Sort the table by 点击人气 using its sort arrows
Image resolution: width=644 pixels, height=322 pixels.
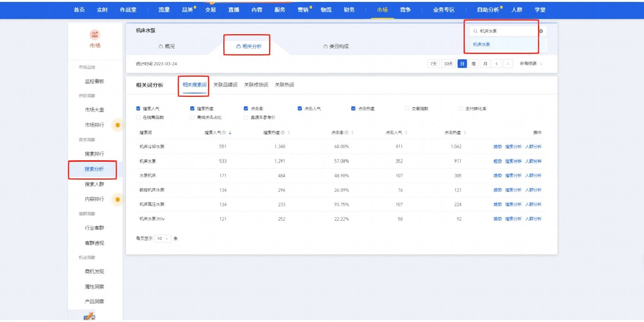click(406, 133)
